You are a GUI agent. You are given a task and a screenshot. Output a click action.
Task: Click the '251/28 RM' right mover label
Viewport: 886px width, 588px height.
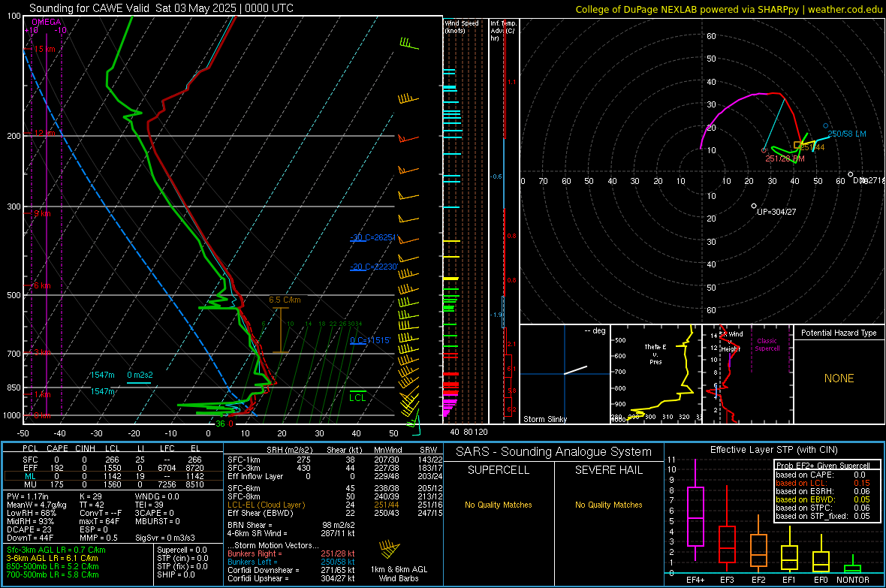(785, 159)
